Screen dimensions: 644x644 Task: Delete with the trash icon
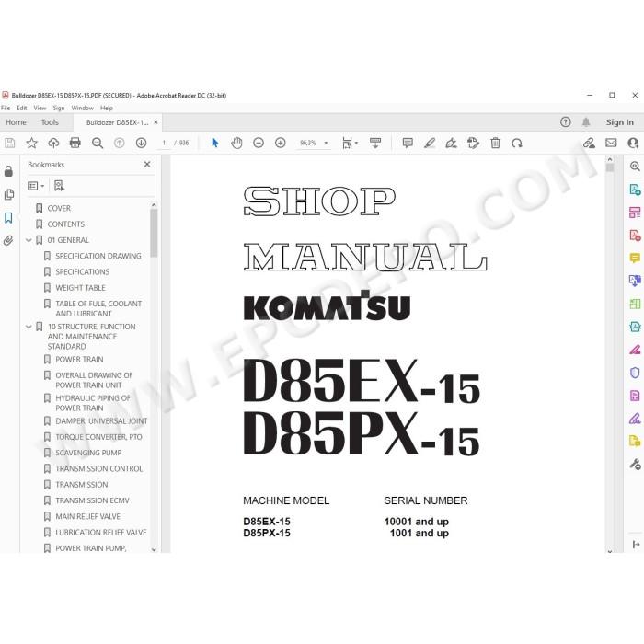tap(495, 143)
